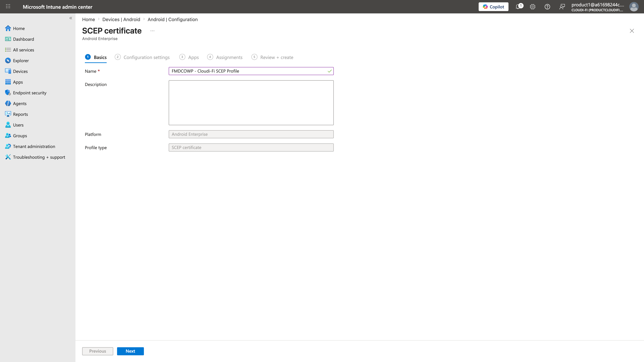Viewport: 644px width, 362px height.
Task: Open the feedback icon in header
Action: [x=562, y=7]
